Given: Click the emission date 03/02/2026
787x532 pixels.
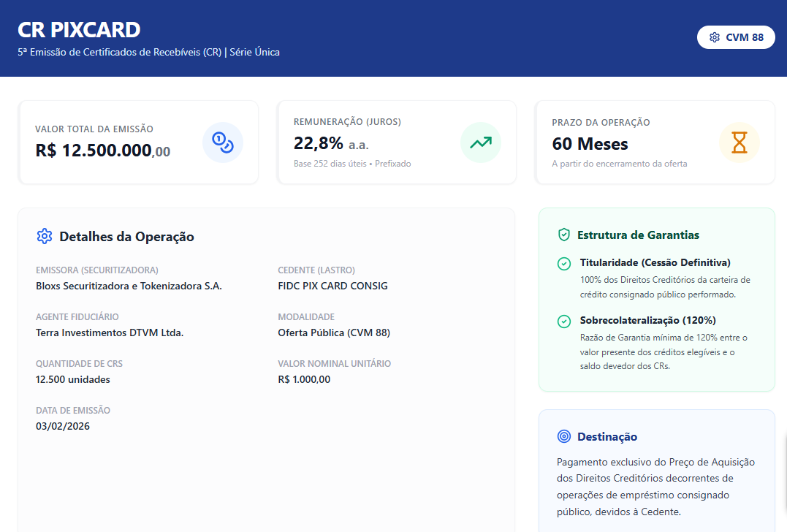Looking at the screenshot, I should point(63,426).
